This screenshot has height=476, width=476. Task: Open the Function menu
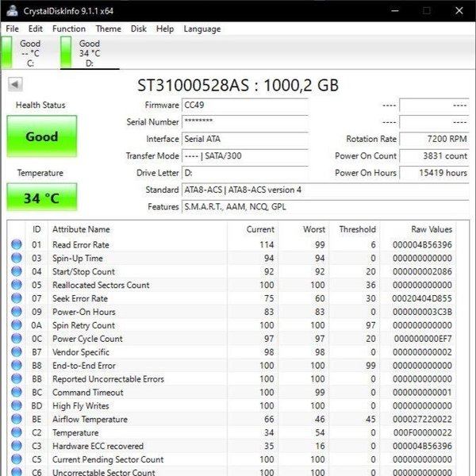click(69, 29)
